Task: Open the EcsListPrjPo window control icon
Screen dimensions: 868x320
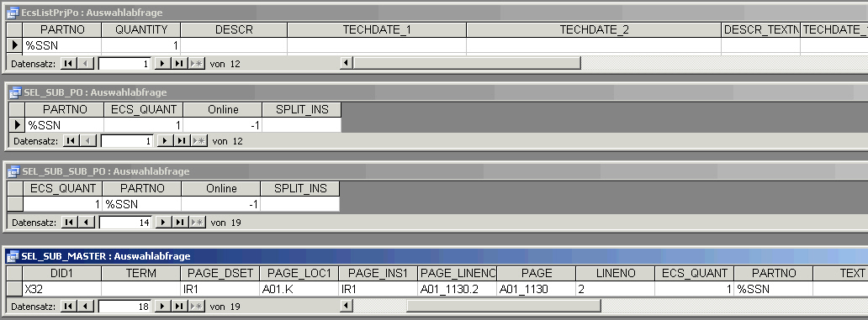Action: pos(13,13)
